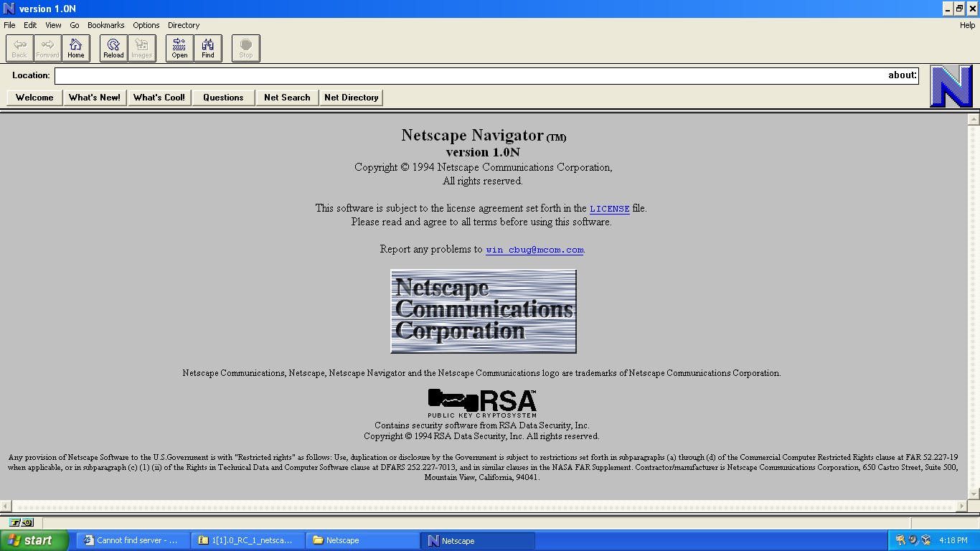Screen dimensions: 980x551
Task: Click the What's Cool! button
Action: point(159,98)
